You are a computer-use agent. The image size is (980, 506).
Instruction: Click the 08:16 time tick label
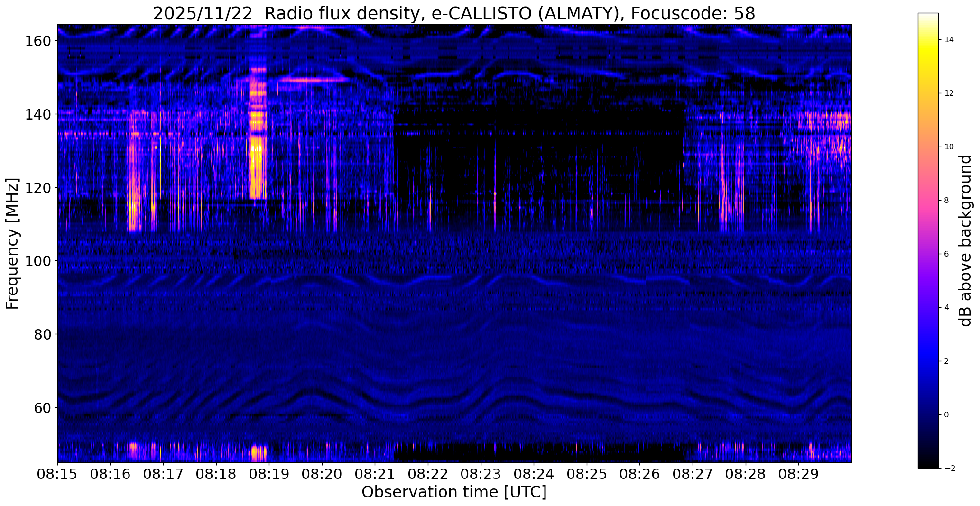click(x=111, y=475)
